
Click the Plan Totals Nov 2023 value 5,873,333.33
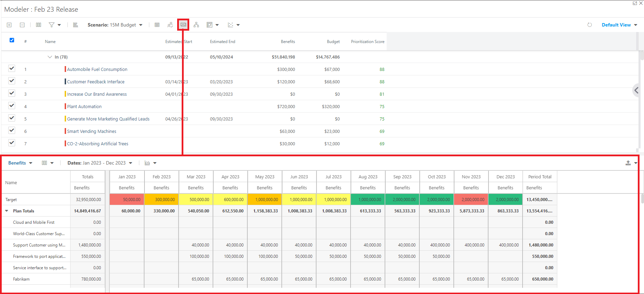(471, 211)
